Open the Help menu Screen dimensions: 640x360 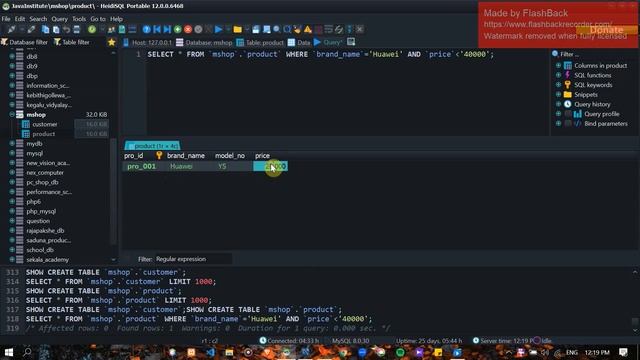116,19
